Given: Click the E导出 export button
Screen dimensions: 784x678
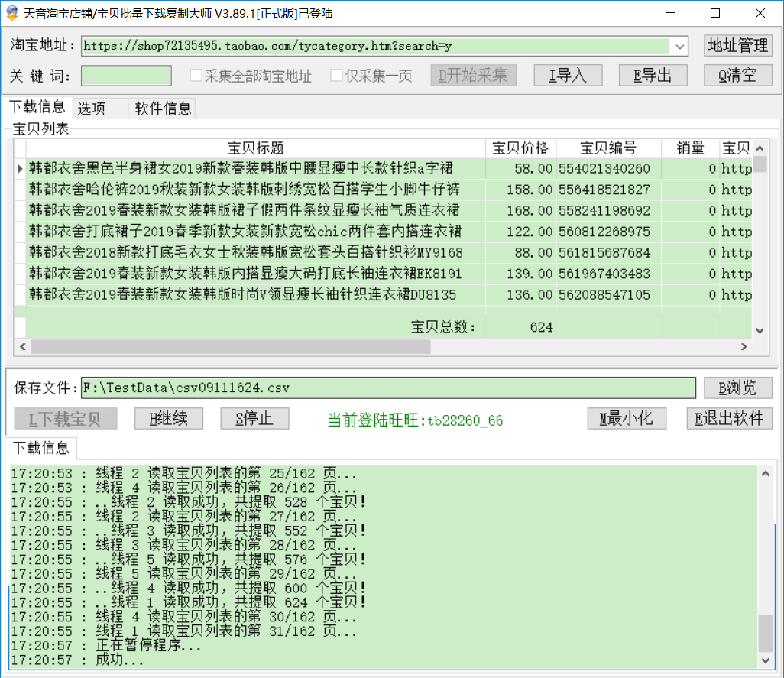Looking at the screenshot, I should point(653,75).
